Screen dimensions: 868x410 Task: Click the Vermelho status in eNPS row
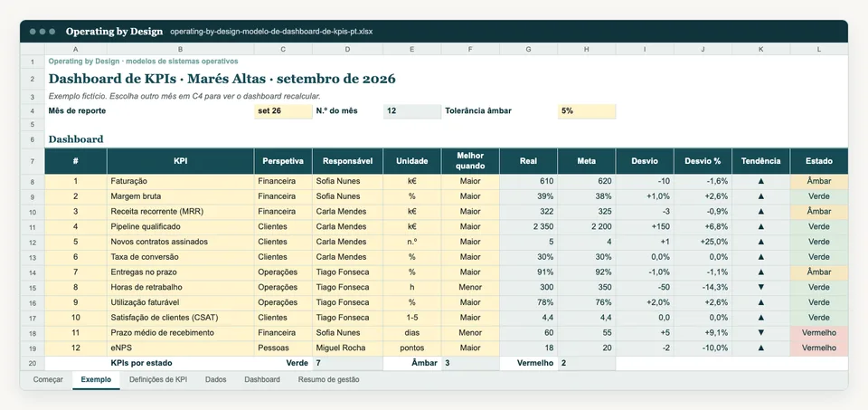click(x=819, y=348)
